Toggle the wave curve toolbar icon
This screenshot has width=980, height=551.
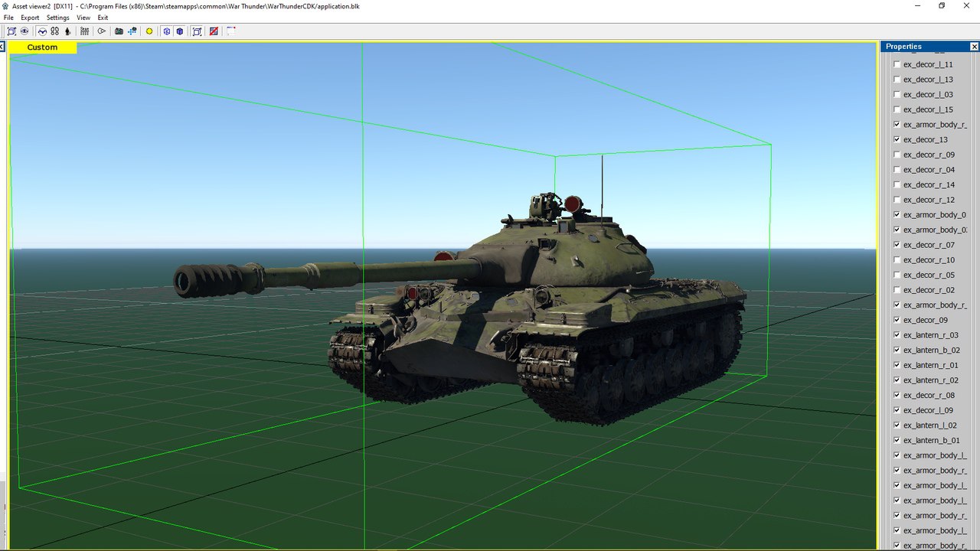[42, 31]
